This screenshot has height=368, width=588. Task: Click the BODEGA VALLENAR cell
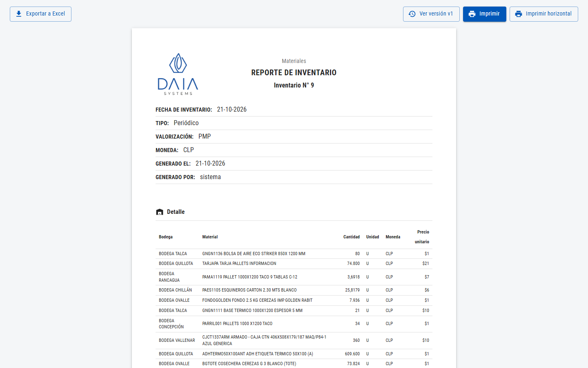(x=177, y=340)
